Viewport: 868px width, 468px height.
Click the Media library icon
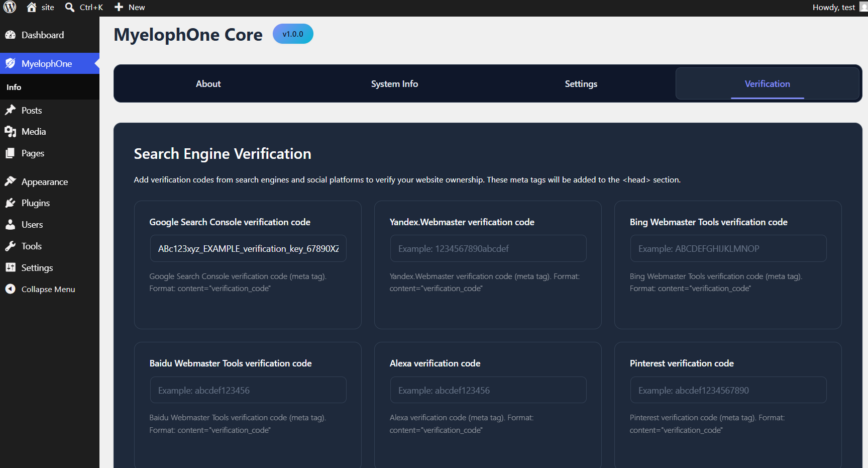(x=11, y=132)
